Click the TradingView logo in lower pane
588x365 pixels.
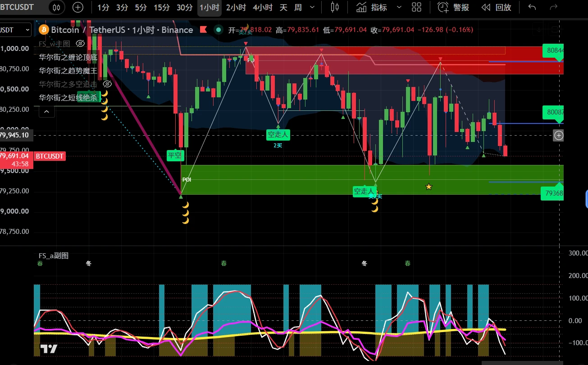[49, 349]
